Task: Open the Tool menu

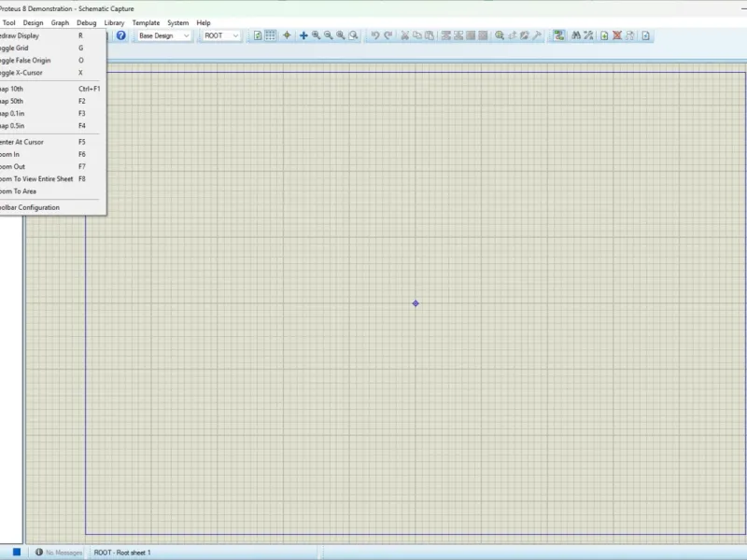Action: 8,22
